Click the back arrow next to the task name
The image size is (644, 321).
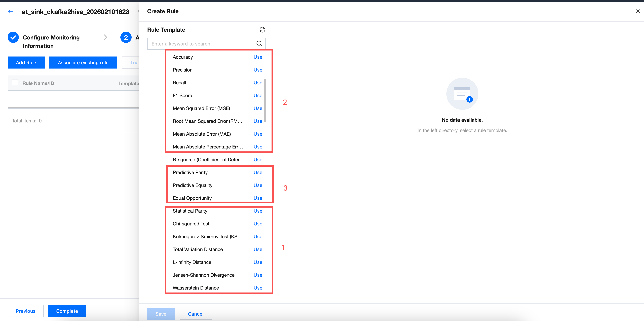pos(10,11)
